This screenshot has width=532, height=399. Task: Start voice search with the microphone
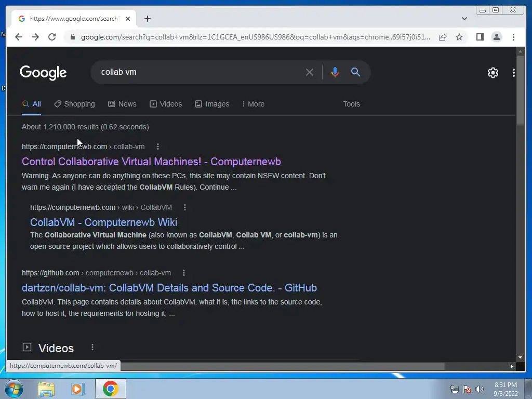(335, 72)
